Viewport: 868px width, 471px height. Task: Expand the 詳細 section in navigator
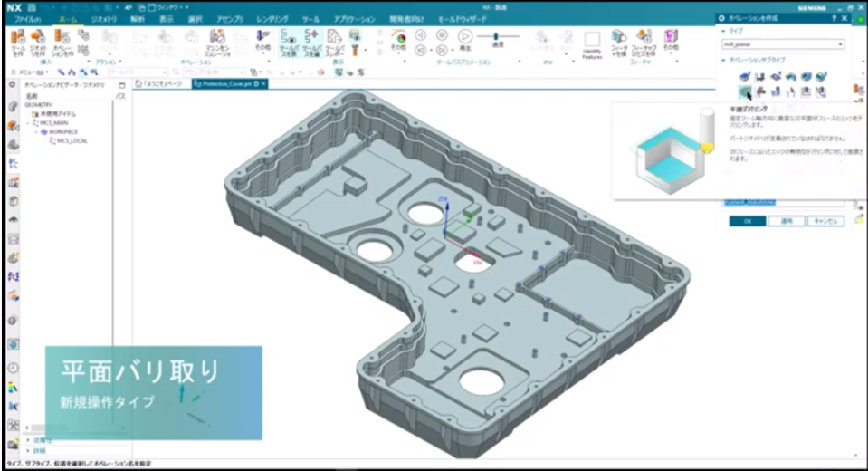pyautogui.click(x=29, y=451)
